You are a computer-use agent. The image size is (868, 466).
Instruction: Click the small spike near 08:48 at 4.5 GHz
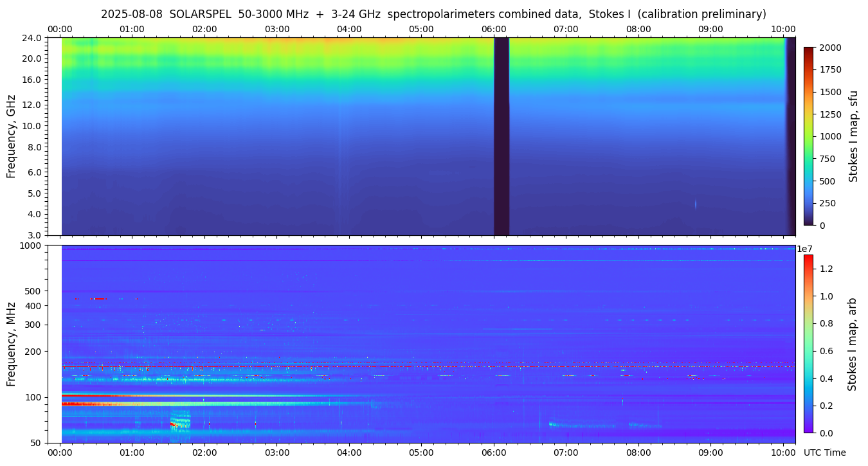coord(695,204)
